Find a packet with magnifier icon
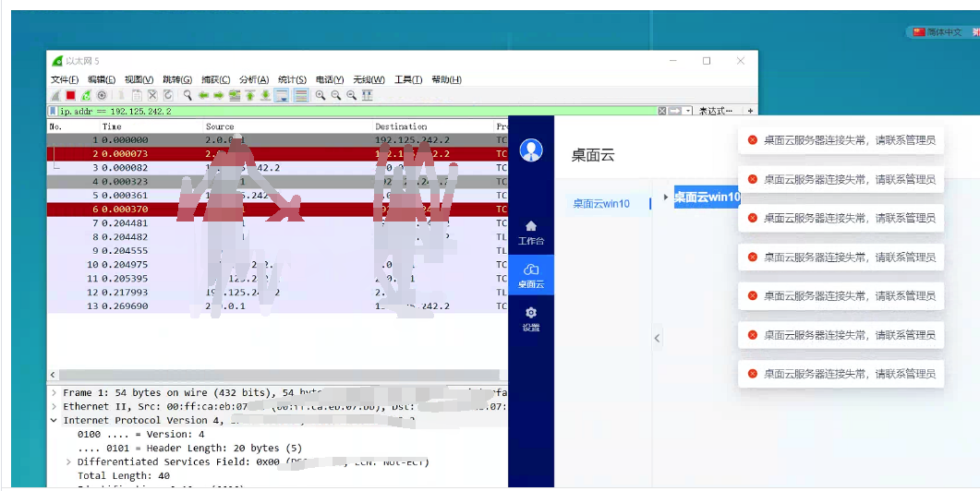The image size is (980, 491). tap(188, 96)
